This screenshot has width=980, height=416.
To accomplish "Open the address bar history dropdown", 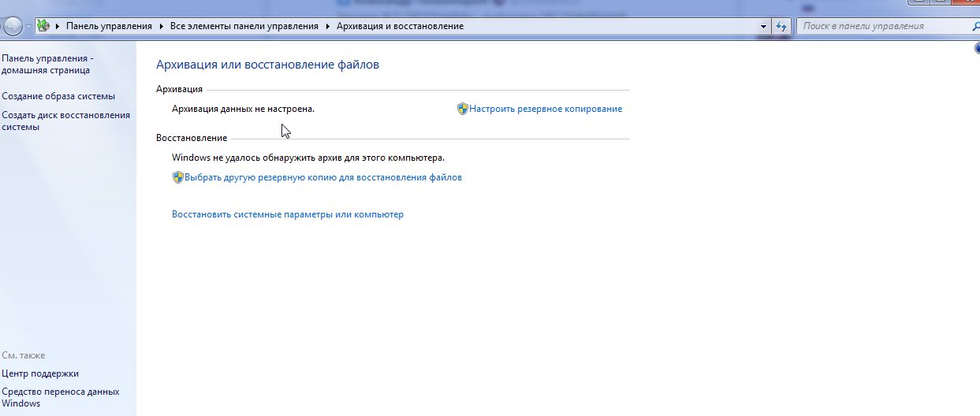I will pyautogui.click(x=763, y=26).
